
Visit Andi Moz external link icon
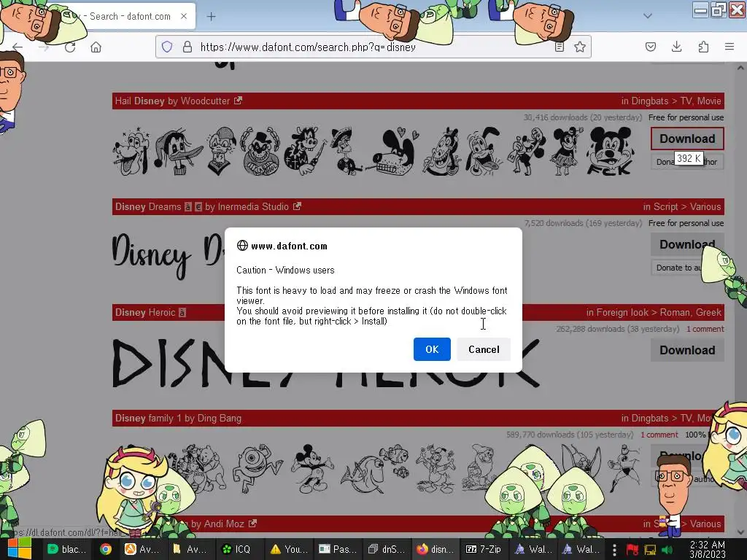coord(253,524)
